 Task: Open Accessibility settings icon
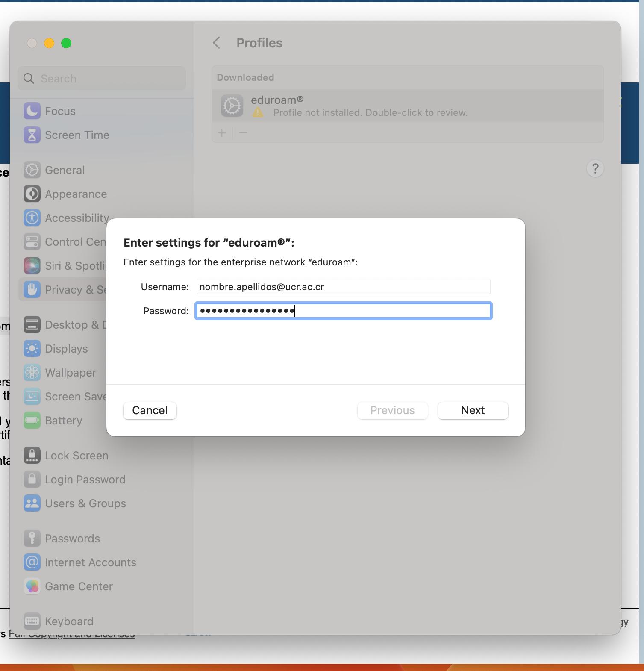(32, 218)
